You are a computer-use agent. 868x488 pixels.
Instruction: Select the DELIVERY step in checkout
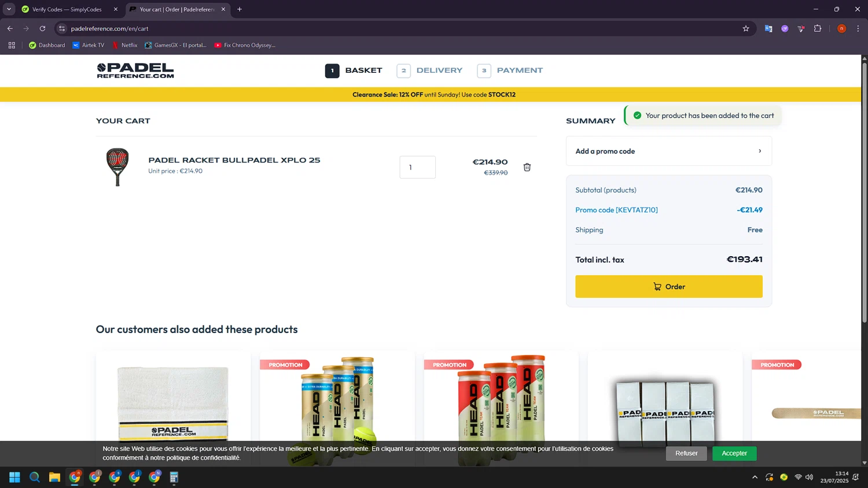(439, 70)
